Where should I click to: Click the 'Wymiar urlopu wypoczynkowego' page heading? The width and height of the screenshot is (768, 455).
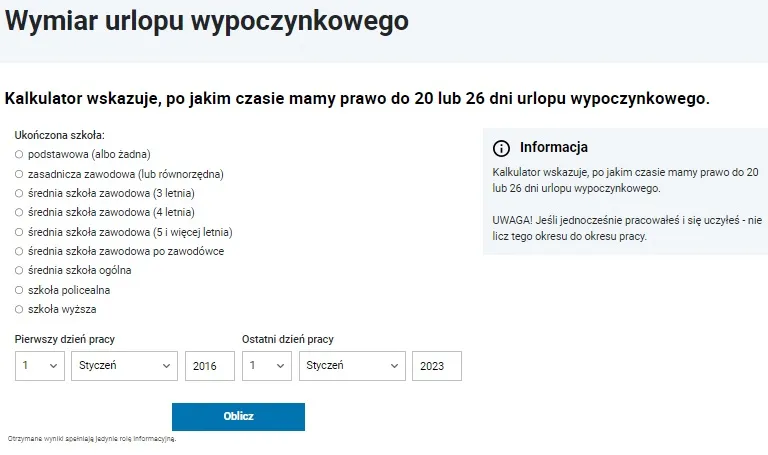click(x=207, y=22)
